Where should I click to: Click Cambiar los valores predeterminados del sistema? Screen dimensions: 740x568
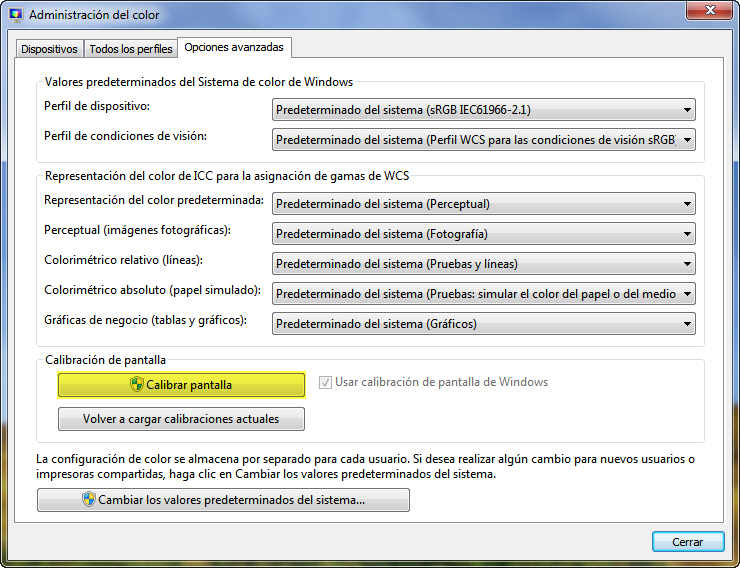[223, 500]
